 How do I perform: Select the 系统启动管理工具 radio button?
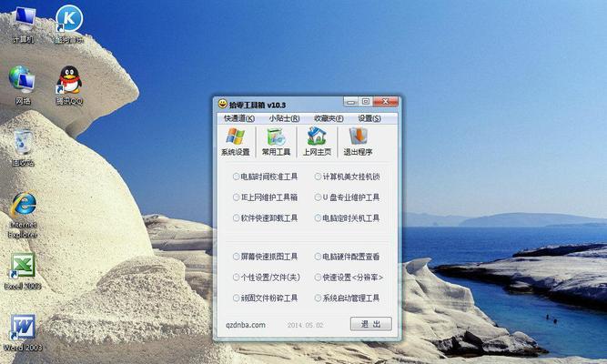[318, 298]
